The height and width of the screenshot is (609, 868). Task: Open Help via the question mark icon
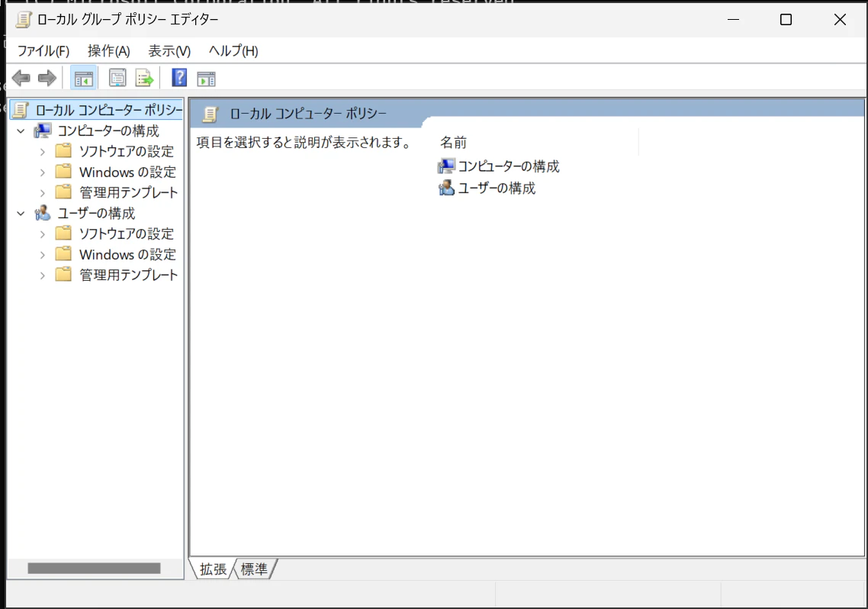pos(179,78)
